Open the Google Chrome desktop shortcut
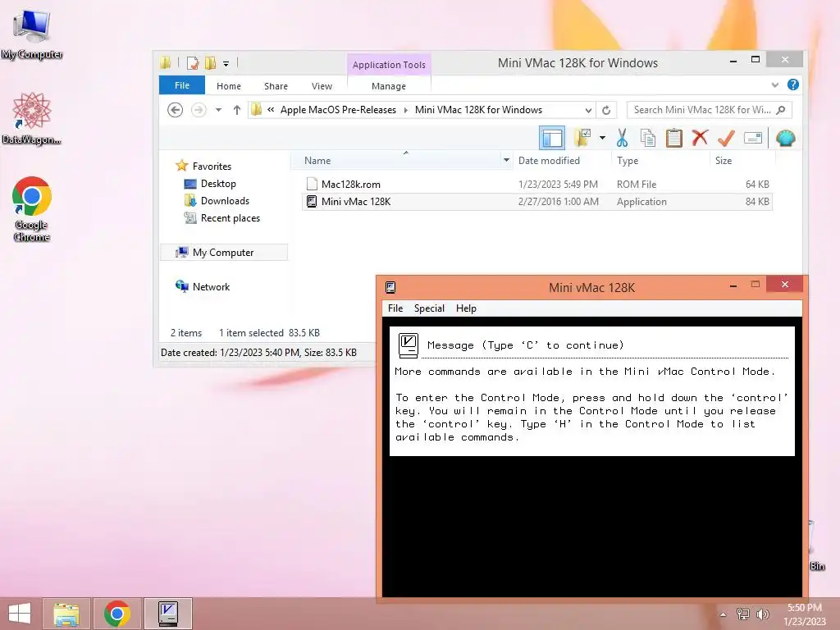Image resolution: width=840 pixels, height=630 pixels. (32, 209)
